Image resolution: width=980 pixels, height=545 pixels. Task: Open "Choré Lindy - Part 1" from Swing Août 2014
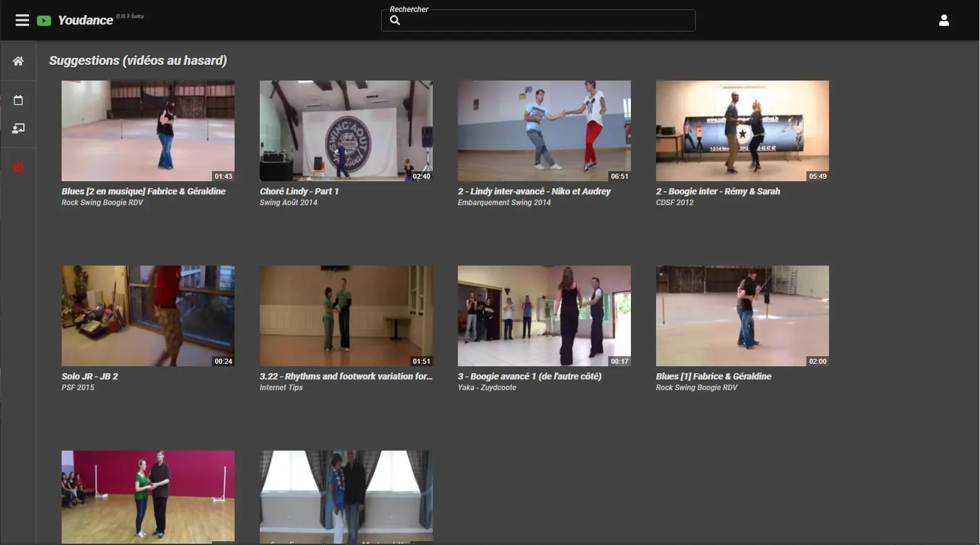tap(299, 191)
